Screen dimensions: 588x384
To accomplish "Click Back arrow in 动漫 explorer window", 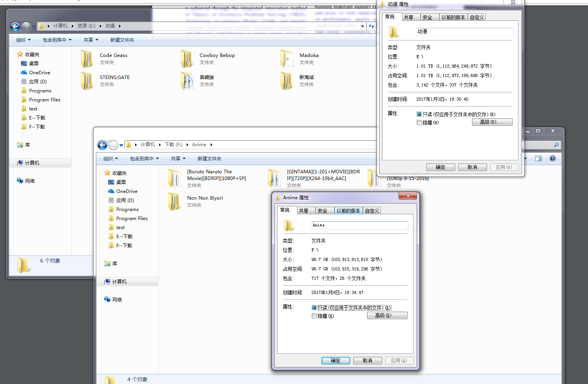I will (x=15, y=26).
